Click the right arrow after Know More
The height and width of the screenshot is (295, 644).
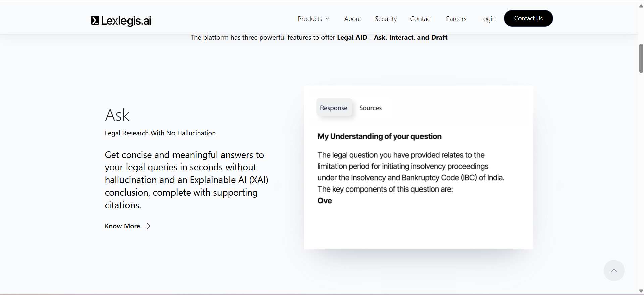[x=149, y=226]
